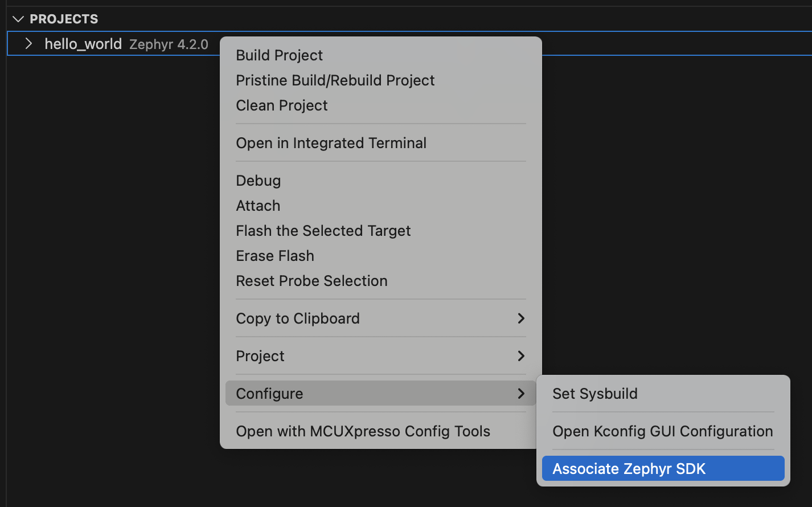This screenshot has height=507, width=812.
Task: Open with MCUXpresso Config Tools
Action: tap(363, 431)
